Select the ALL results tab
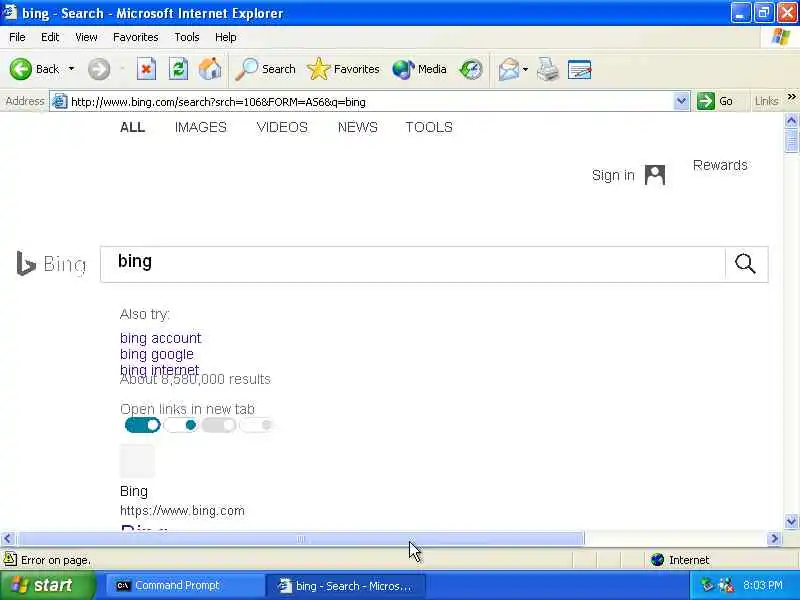Image resolution: width=800 pixels, height=600 pixels. (x=133, y=127)
